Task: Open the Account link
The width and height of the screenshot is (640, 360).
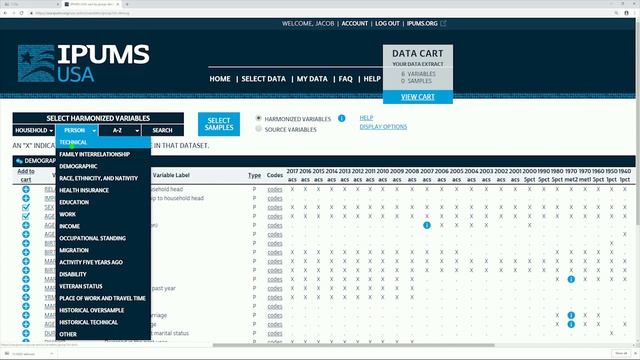Action: point(355,23)
